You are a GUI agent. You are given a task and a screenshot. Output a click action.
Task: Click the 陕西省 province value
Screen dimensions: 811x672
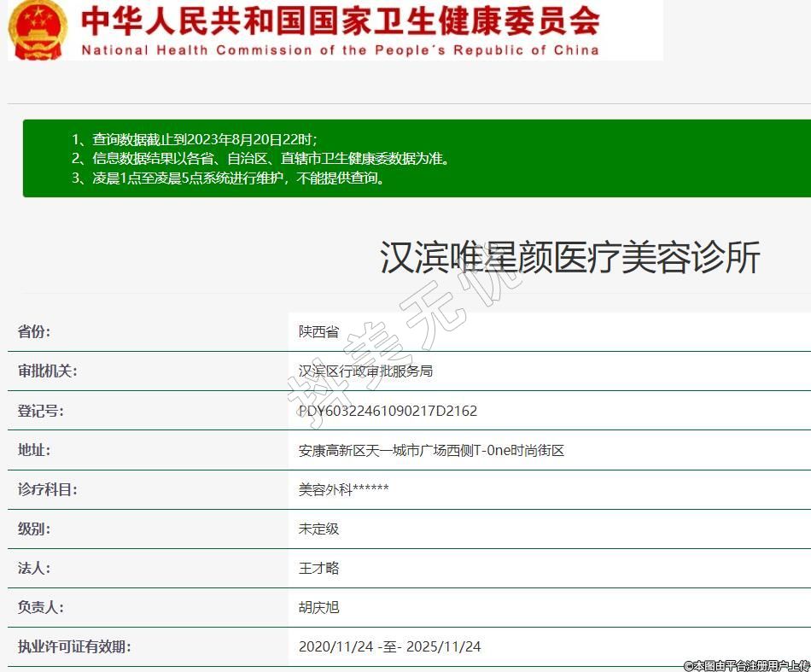click(x=318, y=332)
